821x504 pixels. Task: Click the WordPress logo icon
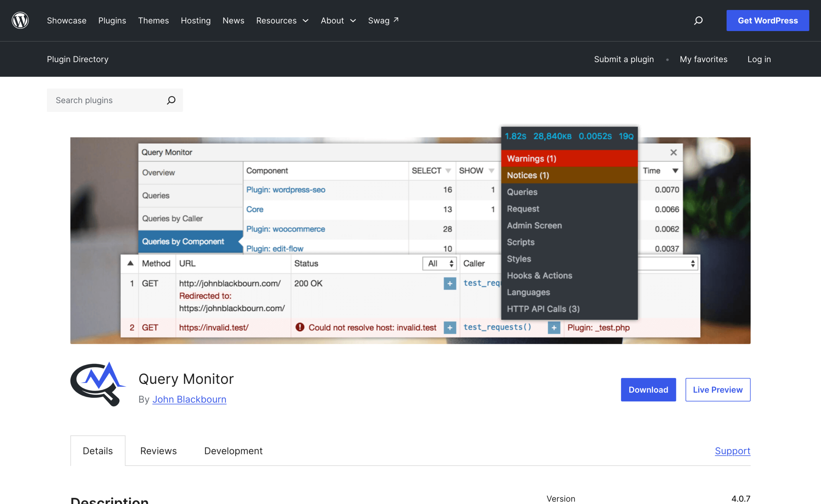(20, 20)
